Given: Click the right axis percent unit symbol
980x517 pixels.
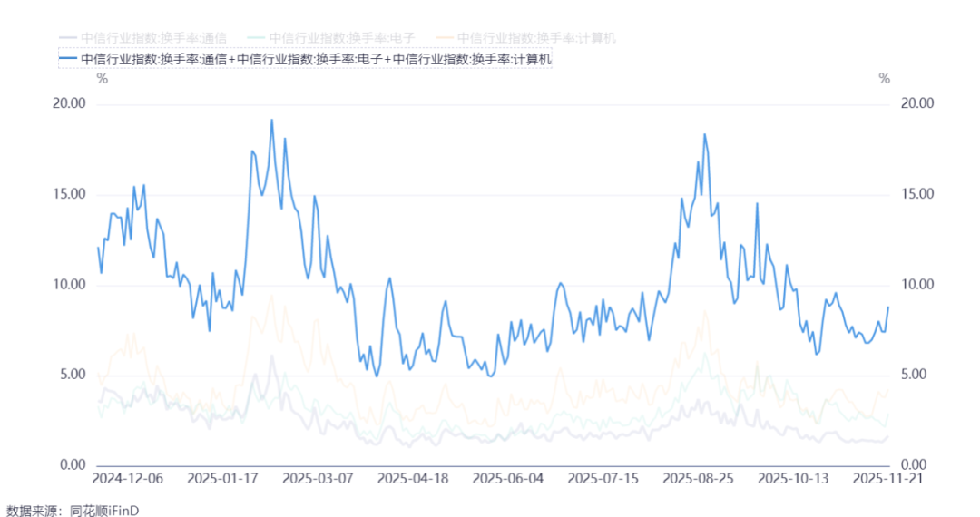Looking at the screenshot, I should pyautogui.click(x=885, y=79).
